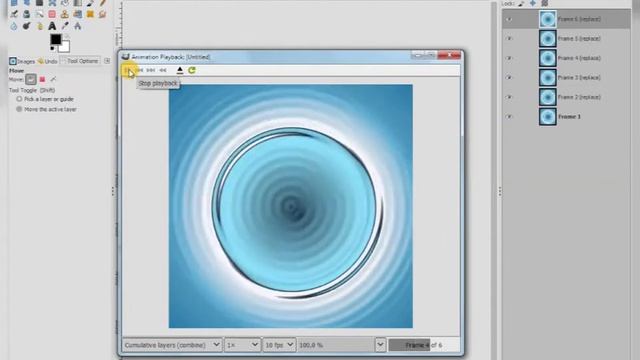
Task: Detach the animation from dialog
Action: click(x=180, y=70)
